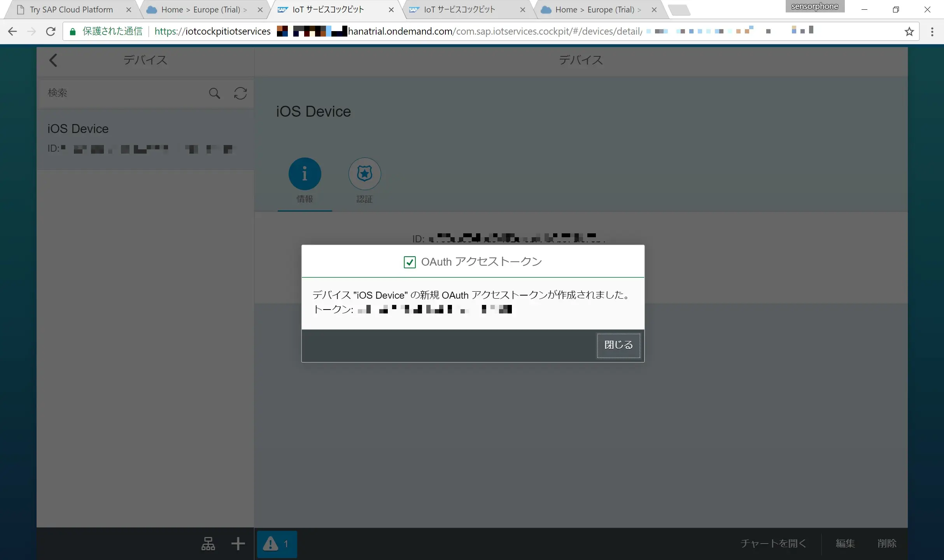Click the 削除 delete button
944x560 pixels.
click(x=887, y=544)
